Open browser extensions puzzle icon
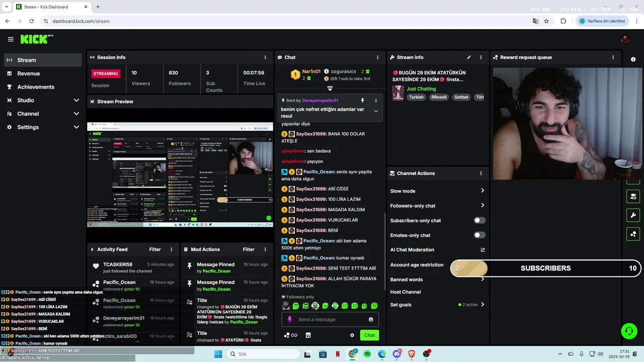The image size is (644, 362). 563,21
